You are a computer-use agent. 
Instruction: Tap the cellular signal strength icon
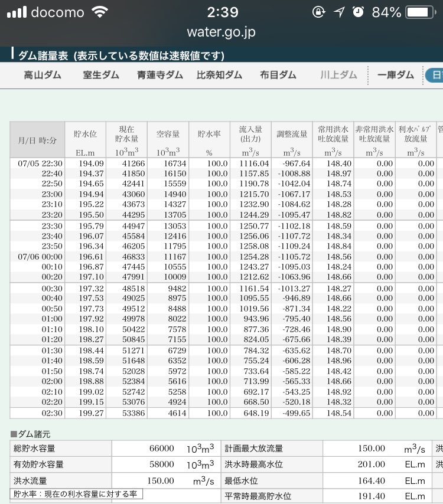(x=17, y=12)
